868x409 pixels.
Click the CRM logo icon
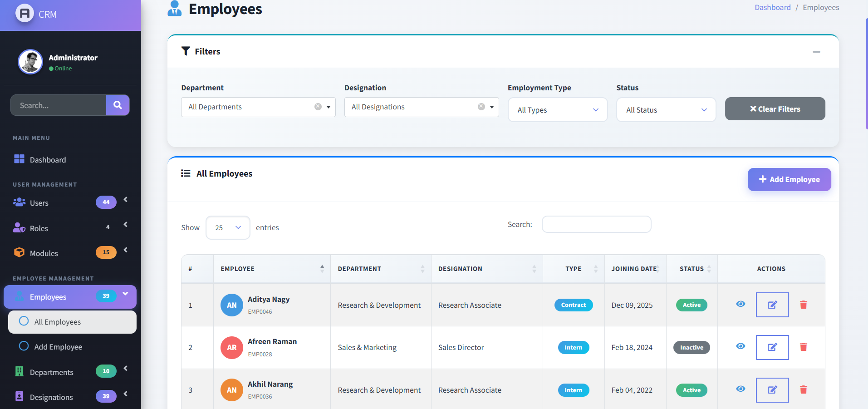click(x=25, y=14)
